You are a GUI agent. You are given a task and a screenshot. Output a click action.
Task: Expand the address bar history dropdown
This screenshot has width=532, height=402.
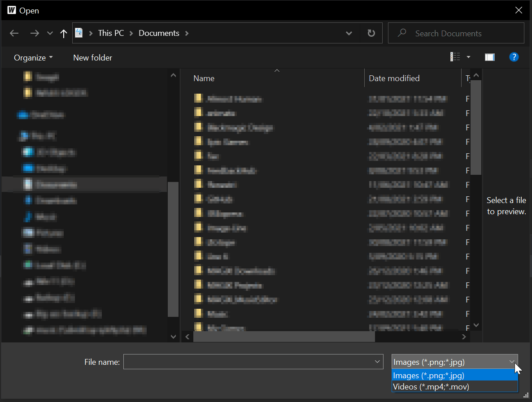click(x=349, y=33)
